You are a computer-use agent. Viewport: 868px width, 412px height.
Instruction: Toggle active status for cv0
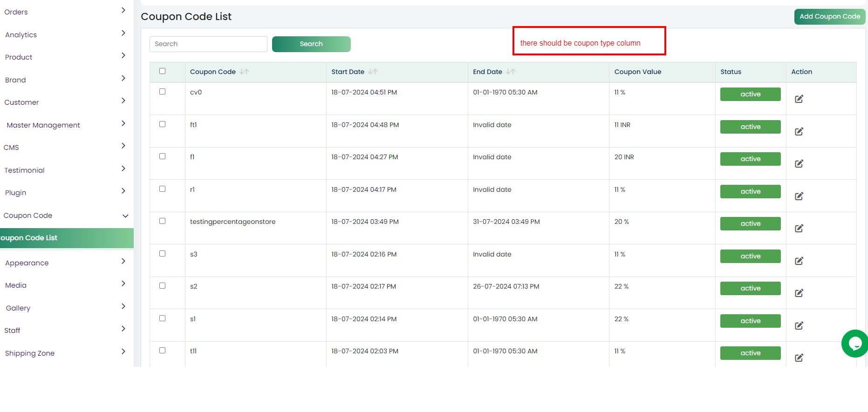(750, 94)
